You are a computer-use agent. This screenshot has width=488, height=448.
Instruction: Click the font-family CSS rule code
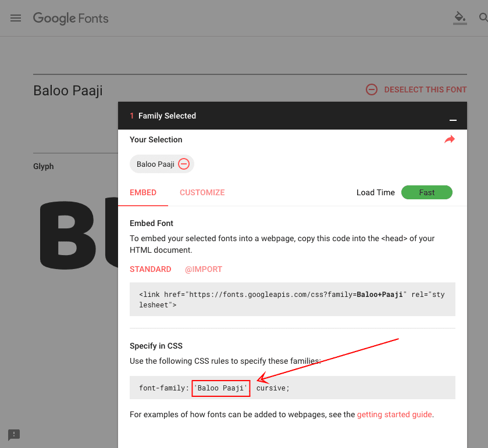point(292,388)
